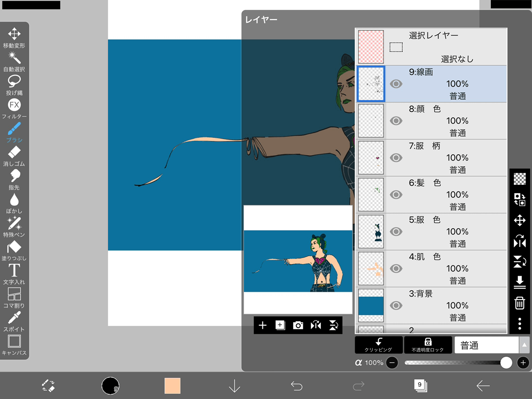Open the フィルター FX tool
Image resolution: width=532 pixels, height=399 pixels.
coord(14,109)
